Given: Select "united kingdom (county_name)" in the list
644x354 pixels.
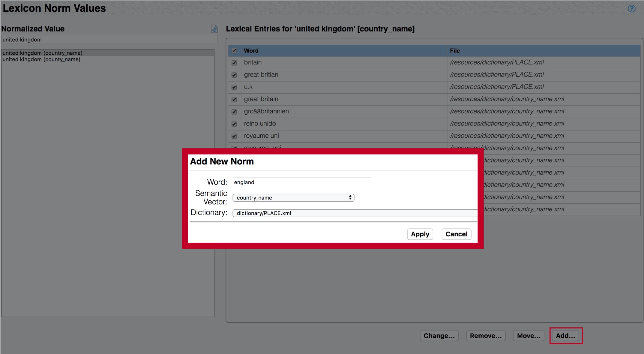Looking at the screenshot, I should [41, 59].
